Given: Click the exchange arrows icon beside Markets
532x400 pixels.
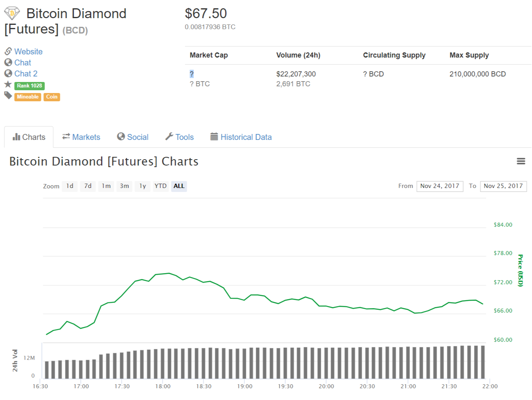Looking at the screenshot, I should tap(66, 136).
